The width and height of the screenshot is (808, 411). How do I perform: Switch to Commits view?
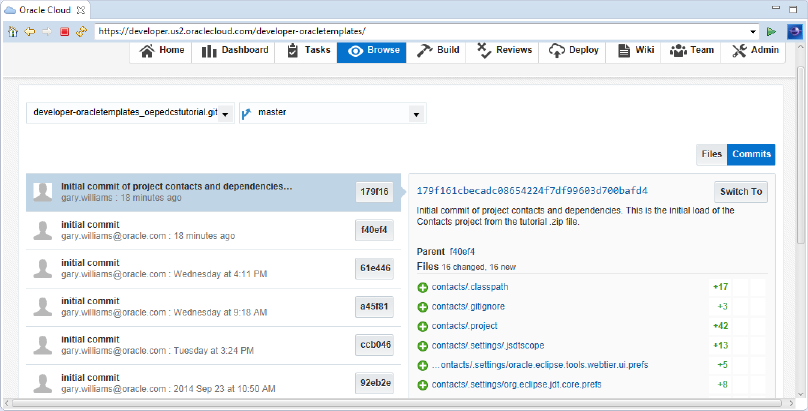(751, 154)
